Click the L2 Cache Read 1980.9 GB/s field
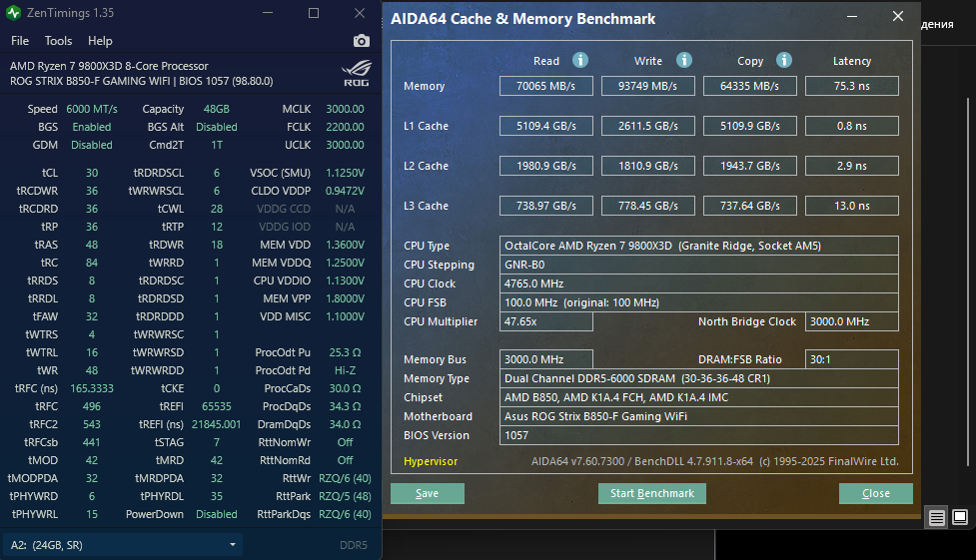Viewport: 976px width, 560px height. [x=545, y=166]
